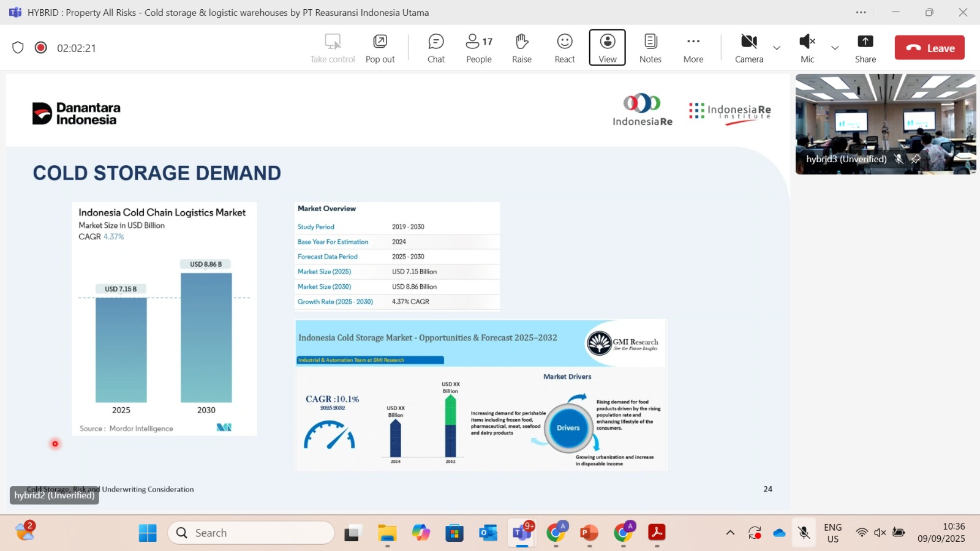The image size is (980, 551).
Task: Click the recording indicator icon
Action: click(x=41, y=48)
